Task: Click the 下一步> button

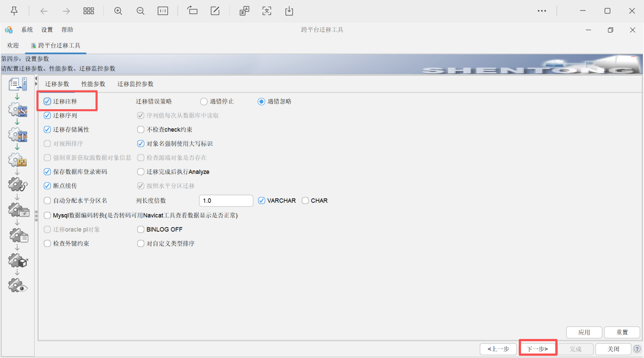Action: coord(537,349)
